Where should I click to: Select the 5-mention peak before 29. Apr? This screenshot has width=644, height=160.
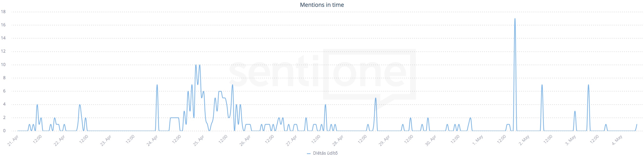(376, 98)
